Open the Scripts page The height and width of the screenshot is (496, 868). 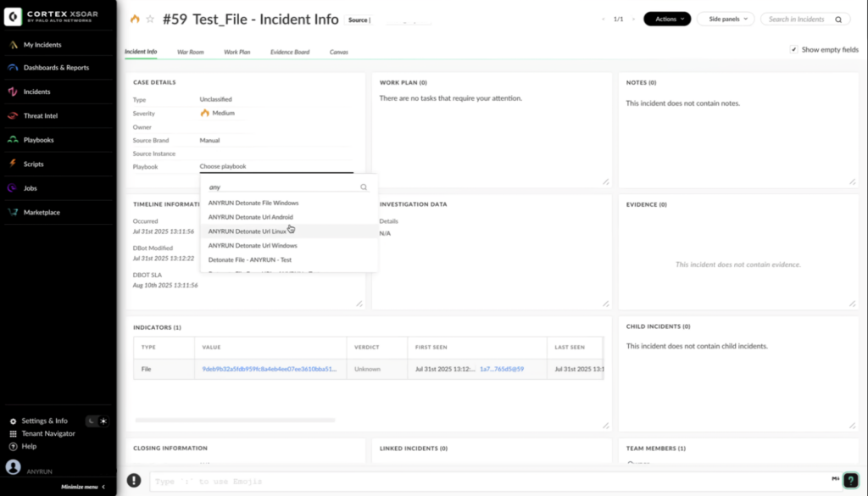click(x=33, y=164)
